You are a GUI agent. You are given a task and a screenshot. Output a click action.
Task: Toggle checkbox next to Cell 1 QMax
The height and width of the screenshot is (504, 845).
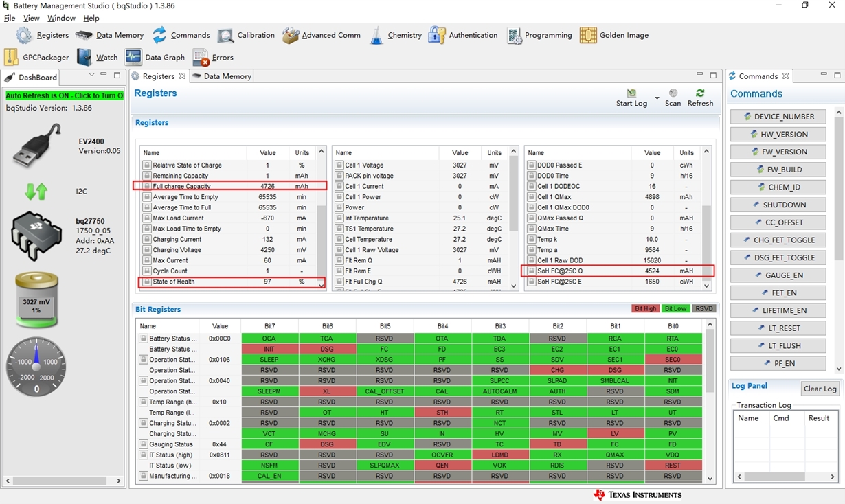[531, 196]
